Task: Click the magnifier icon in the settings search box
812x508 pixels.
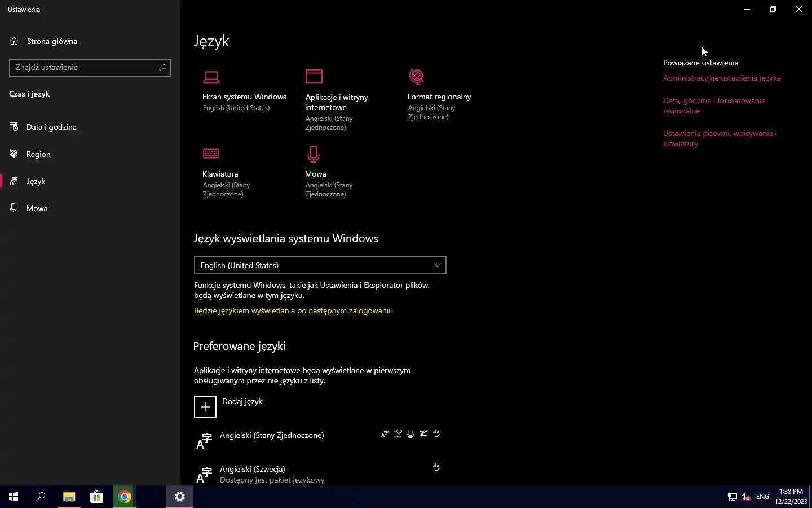Action: (163, 68)
